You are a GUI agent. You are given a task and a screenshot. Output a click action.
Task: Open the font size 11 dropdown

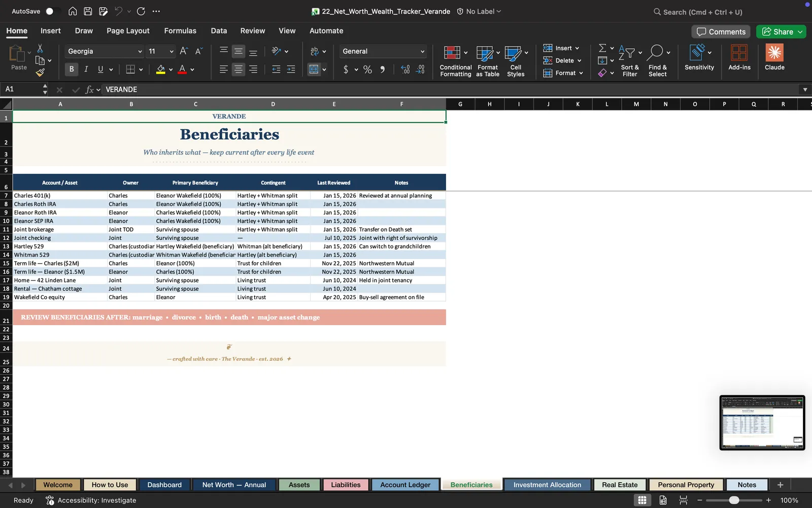172,51
